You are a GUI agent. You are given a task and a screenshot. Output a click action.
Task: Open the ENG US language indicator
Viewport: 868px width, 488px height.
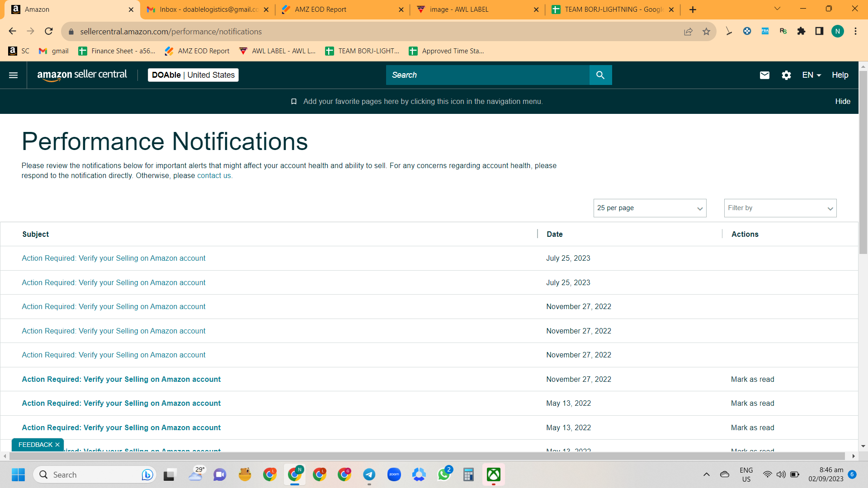(x=746, y=474)
